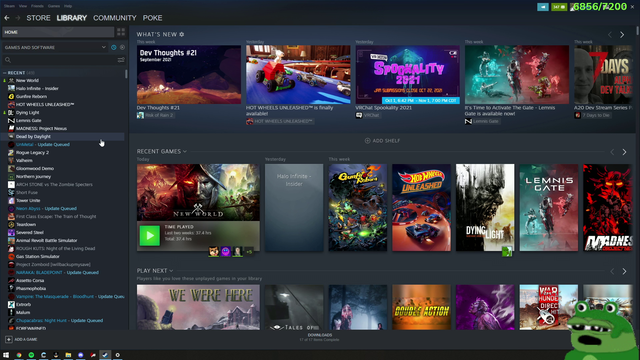Image resolution: width=640 pixels, height=360 pixels.
Task: Open the POKE profile tab
Action: (152, 18)
